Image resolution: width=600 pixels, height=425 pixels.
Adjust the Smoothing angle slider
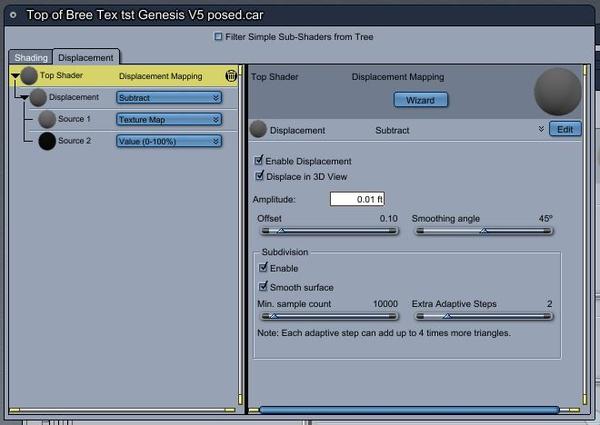click(484, 231)
